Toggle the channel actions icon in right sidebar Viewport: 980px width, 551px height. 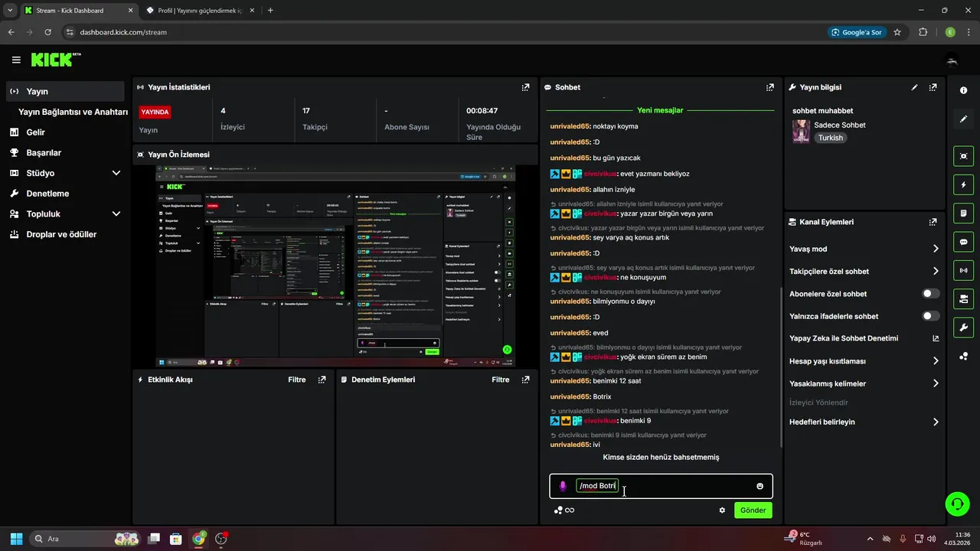pyautogui.click(x=963, y=298)
